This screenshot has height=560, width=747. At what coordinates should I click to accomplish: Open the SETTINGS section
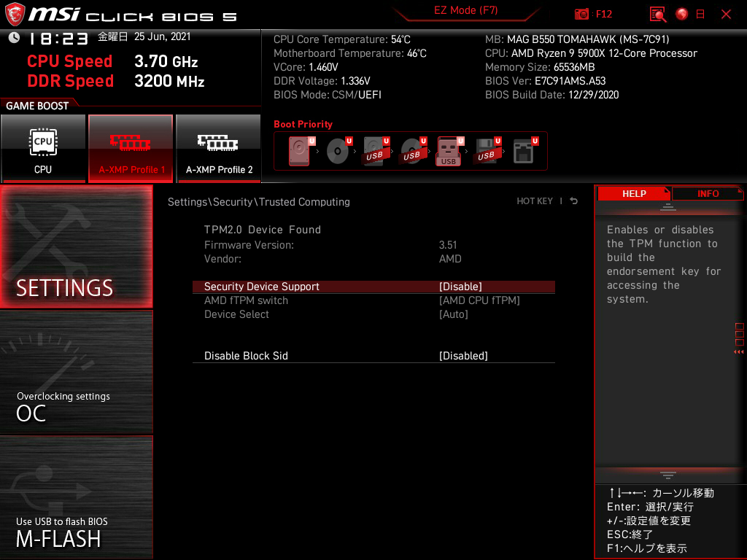click(76, 246)
